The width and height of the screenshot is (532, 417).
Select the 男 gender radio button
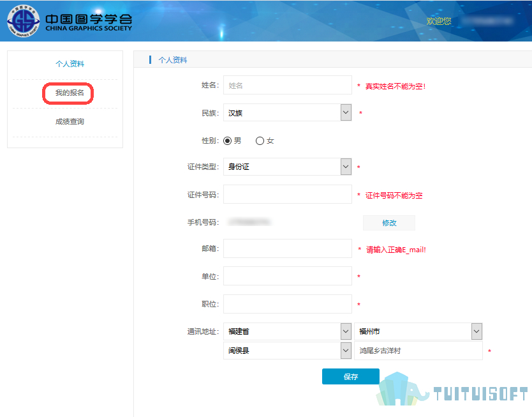[227, 140]
